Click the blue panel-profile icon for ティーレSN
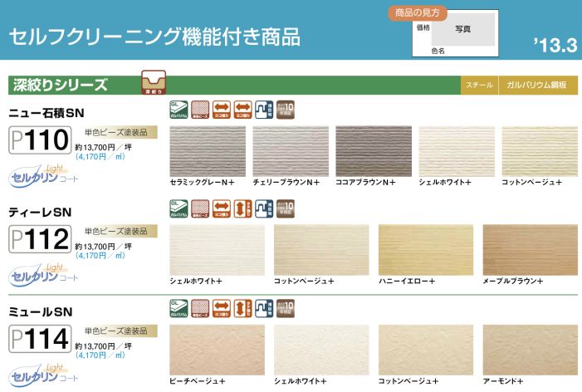Viewport: 582px width, 392px height. pos(264,208)
